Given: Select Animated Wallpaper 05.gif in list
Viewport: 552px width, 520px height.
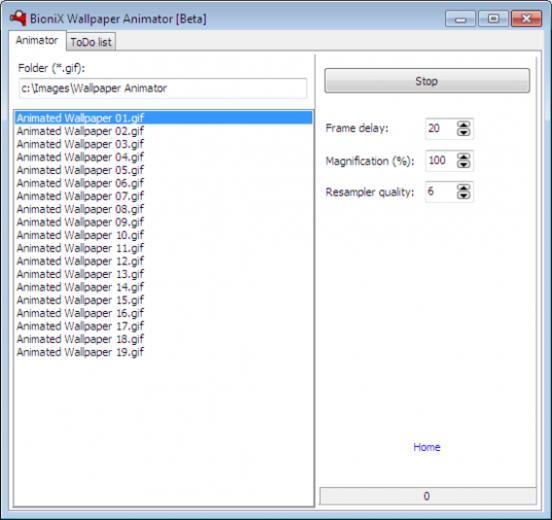Looking at the screenshot, I should point(163,170).
